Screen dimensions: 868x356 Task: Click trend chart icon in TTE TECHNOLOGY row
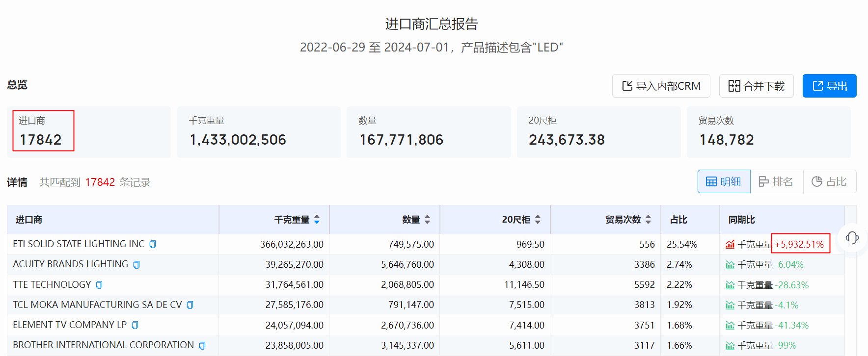[730, 285]
